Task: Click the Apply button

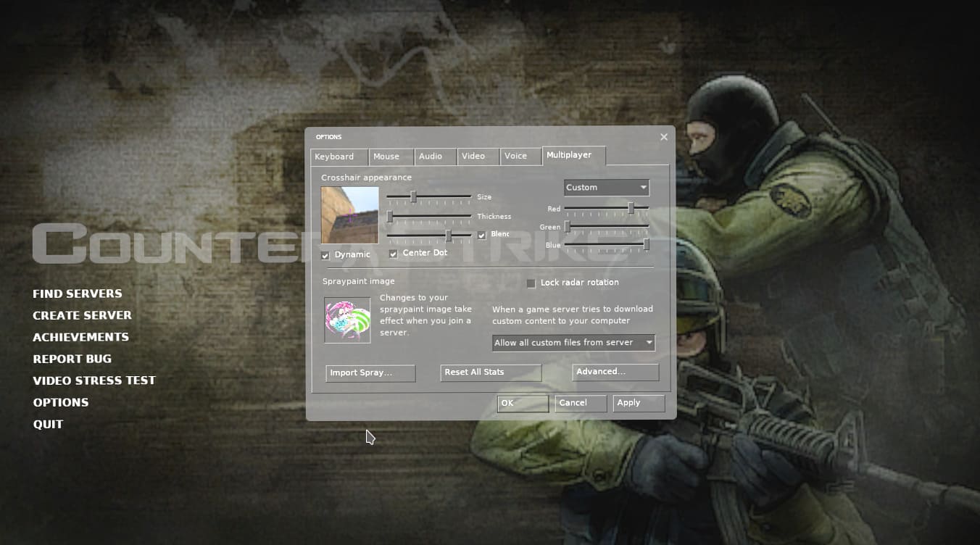Action: pos(639,403)
